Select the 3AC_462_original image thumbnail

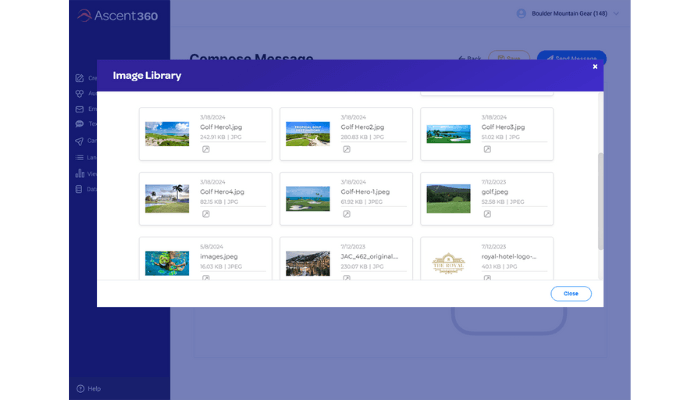(308, 263)
